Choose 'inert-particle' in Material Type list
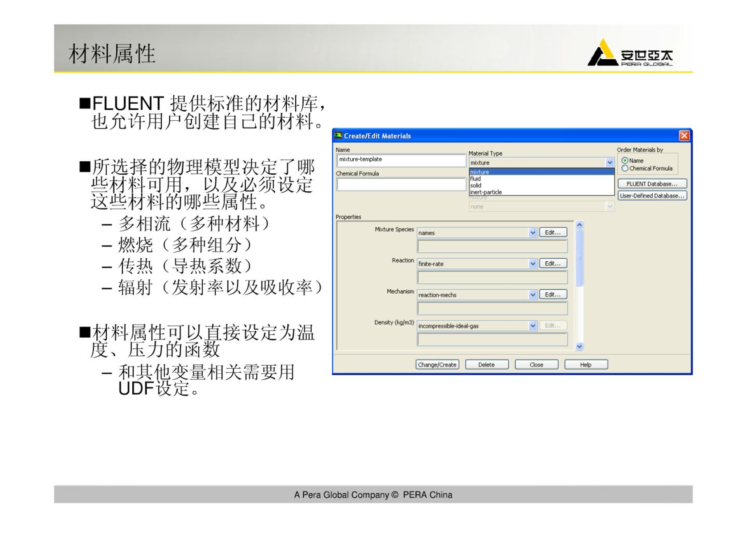 (541, 192)
